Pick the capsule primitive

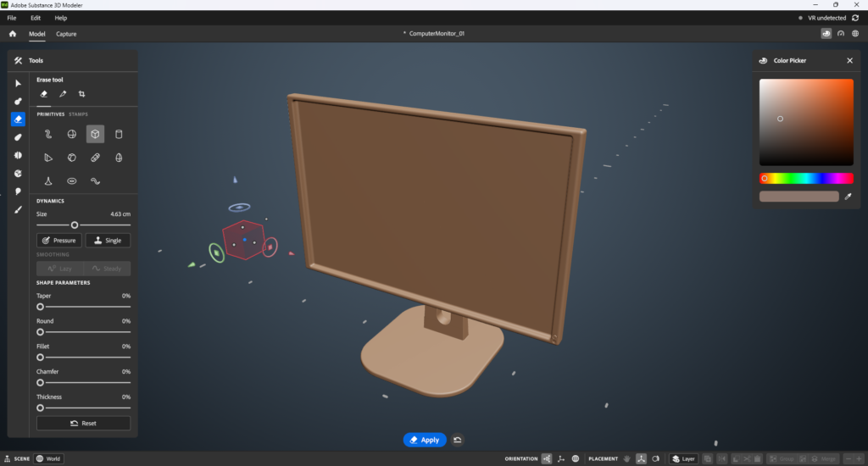[95, 158]
